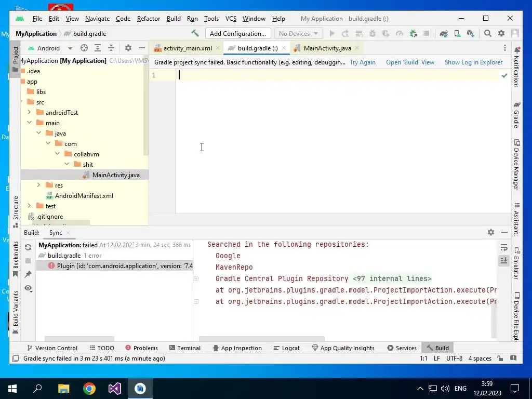Viewport: 532px width, 399px height.
Task: Toggle tool window bars icon in status bar
Action: [x=15, y=358]
